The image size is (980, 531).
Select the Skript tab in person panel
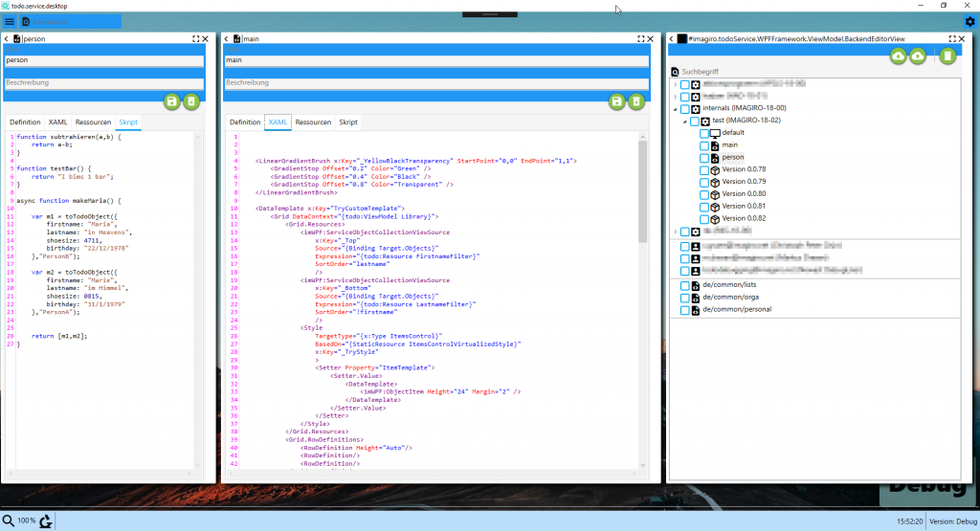pyautogui.click(x=128, y=122)
